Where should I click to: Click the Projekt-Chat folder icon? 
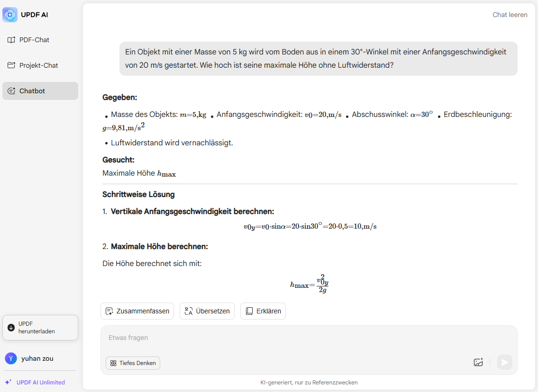pyautogui.click(x=11, y=65)
